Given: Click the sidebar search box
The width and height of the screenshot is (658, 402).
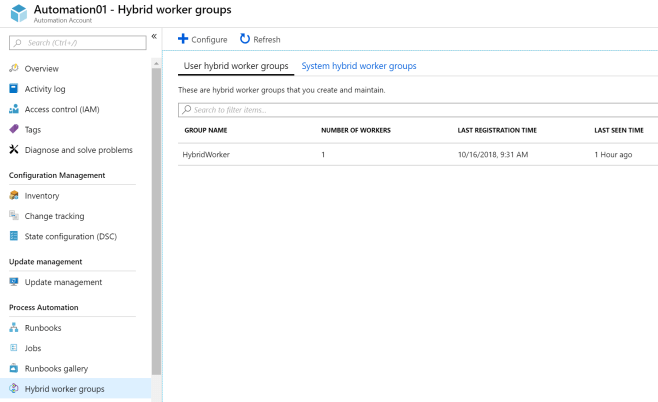Looking at the screenshot, I should pos(76,42).
